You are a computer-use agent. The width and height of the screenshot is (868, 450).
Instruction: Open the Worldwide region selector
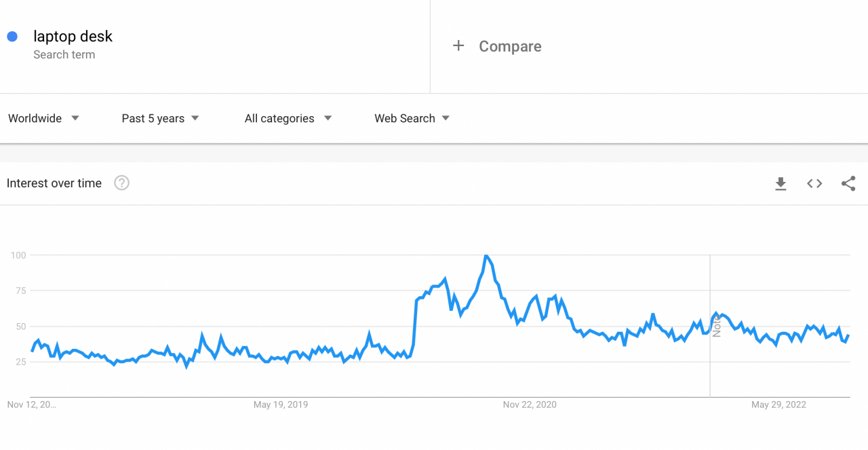[34, 118]
